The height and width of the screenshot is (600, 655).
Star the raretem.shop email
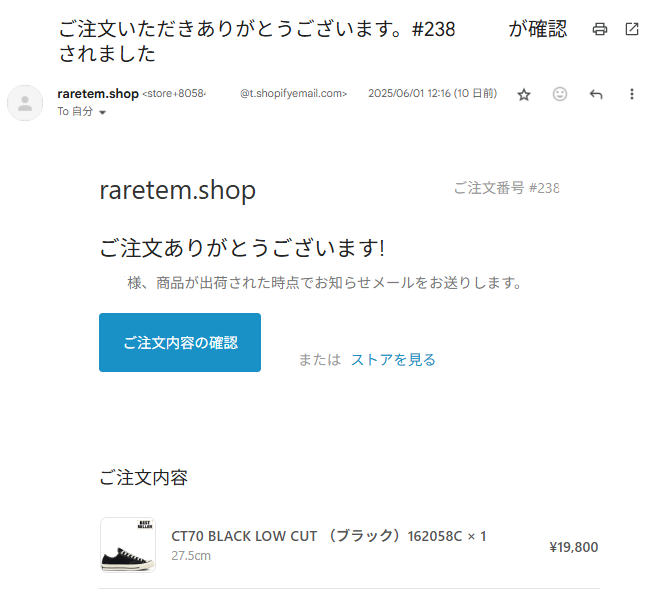pyautogui.click(x=524, y=94)
